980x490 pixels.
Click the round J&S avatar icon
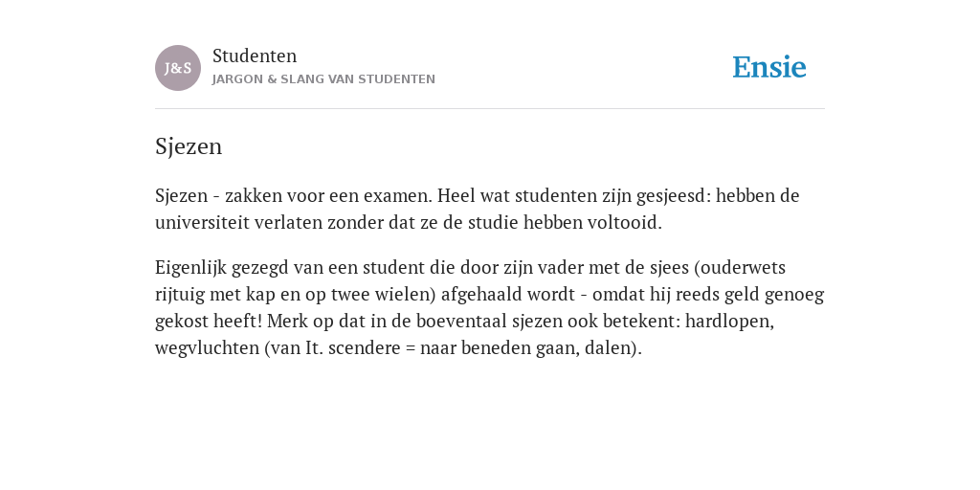pyautogui.click(x=178, y=68)
